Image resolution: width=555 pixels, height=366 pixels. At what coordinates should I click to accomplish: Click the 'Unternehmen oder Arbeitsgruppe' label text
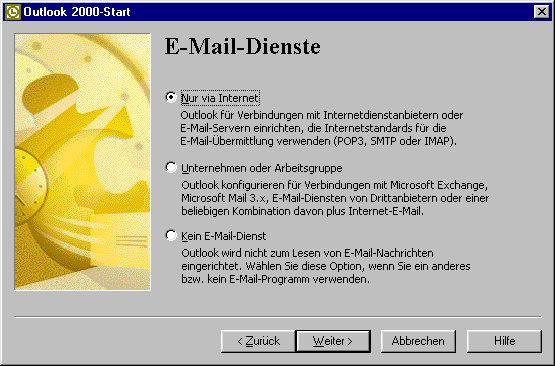tap(262, 168)
